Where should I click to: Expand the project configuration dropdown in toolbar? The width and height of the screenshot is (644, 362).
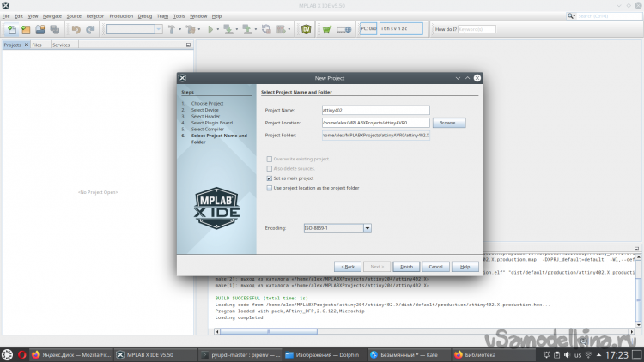pyautogui.click(x=158, y=29)
